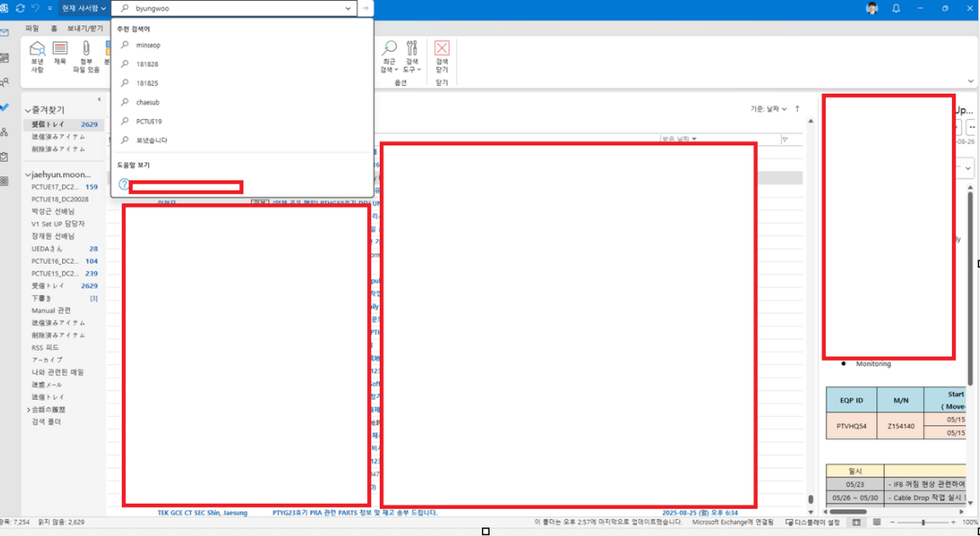Reverse sort order with the up arrow
The width and height of the screenshot is (980, 536).
click(x=798, y=109)
